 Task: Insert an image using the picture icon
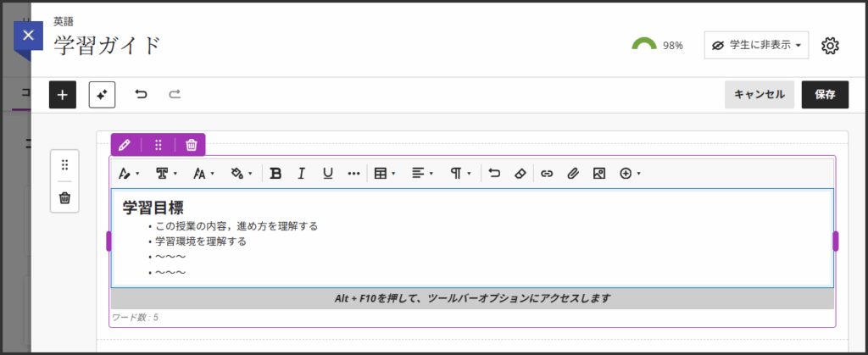598,173
